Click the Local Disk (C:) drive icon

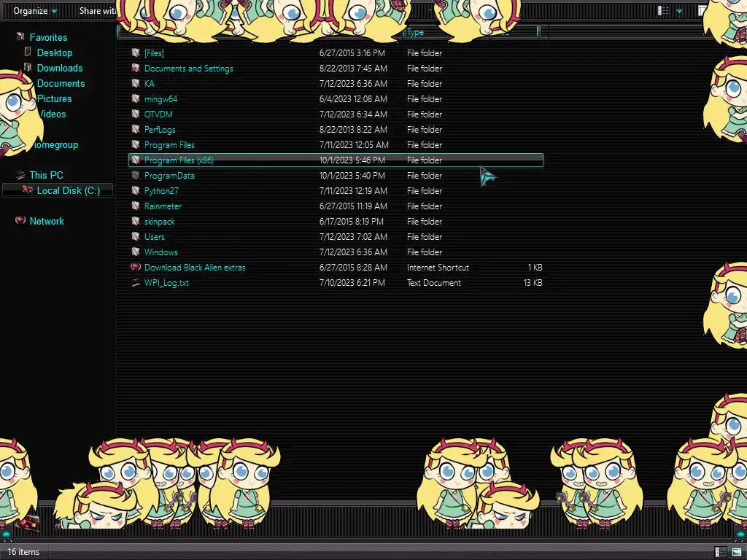[x=27, y=190]
